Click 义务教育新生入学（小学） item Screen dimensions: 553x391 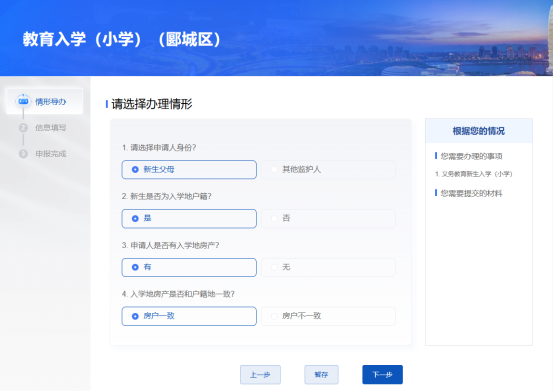point(474,174)
